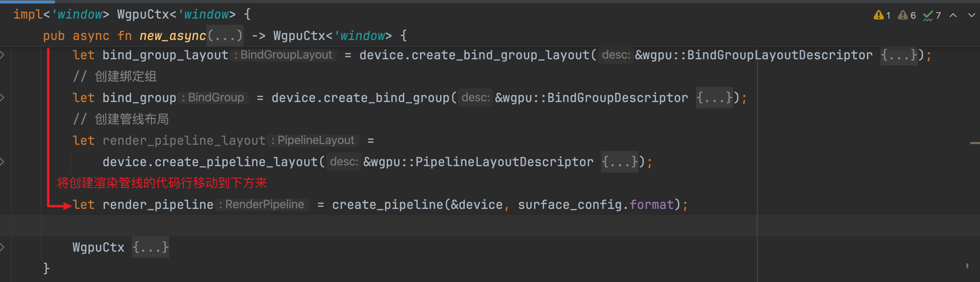Click the impl keyword on first line

pyautogui.click(x=28, y=14)
